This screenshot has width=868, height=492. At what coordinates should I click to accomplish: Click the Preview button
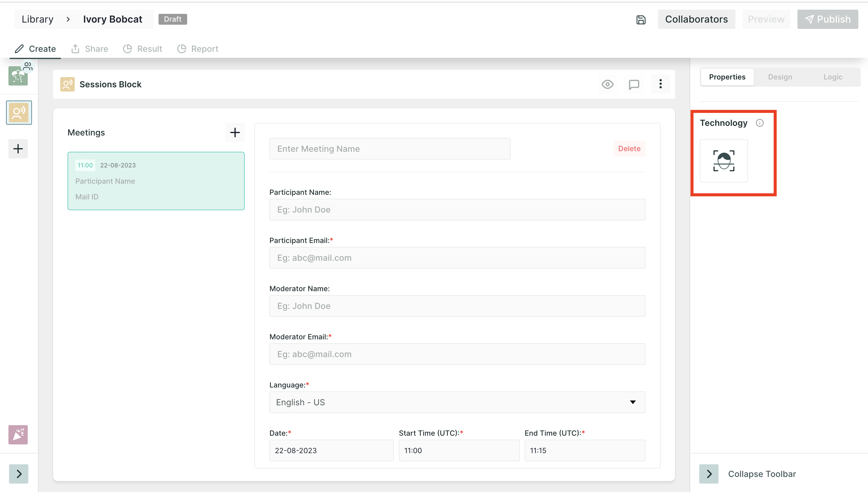coord(766,19)
